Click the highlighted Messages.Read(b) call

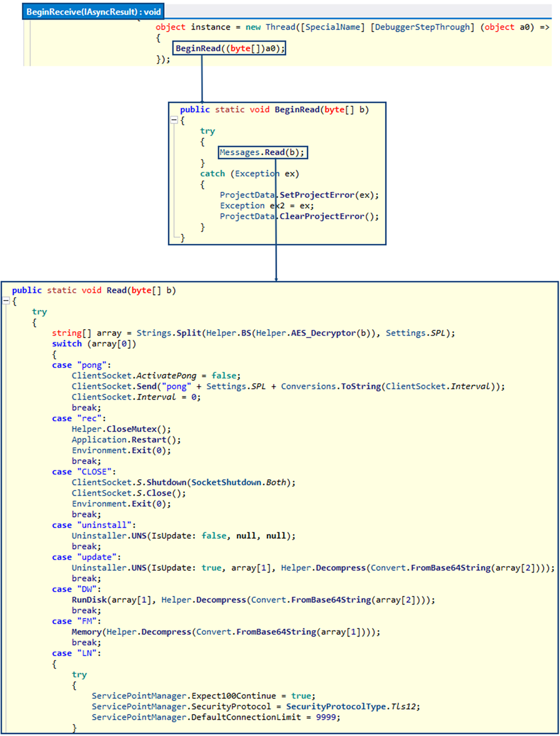[263, 152]
